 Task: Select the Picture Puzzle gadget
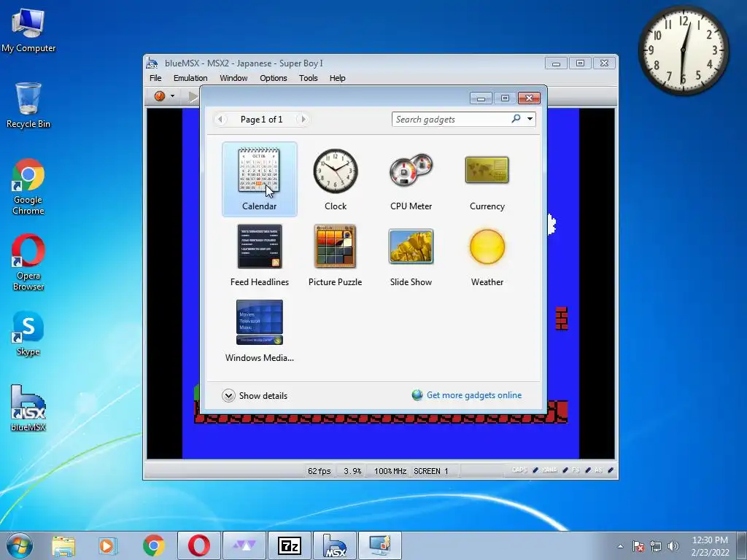click(x=336, y=255)
